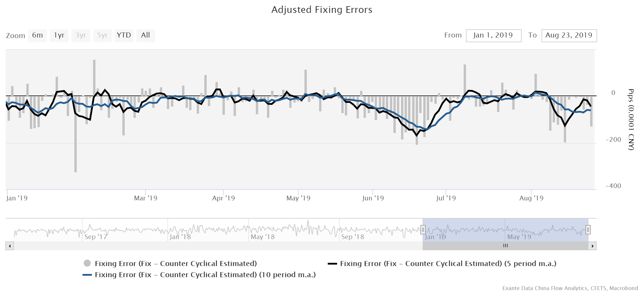This screenshot has width=644, height=293.
Task: Select the 3yr zoom option
Action: coord(80,35)
